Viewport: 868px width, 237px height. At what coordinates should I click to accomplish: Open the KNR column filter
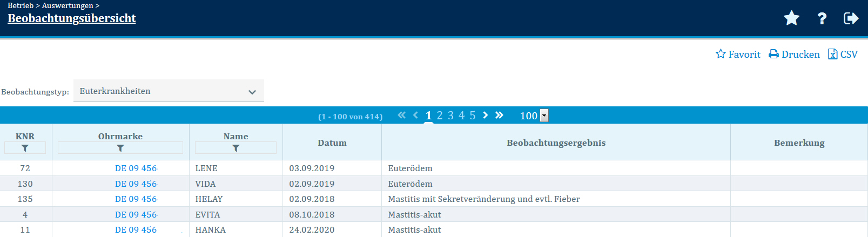(x=25, y=148)
